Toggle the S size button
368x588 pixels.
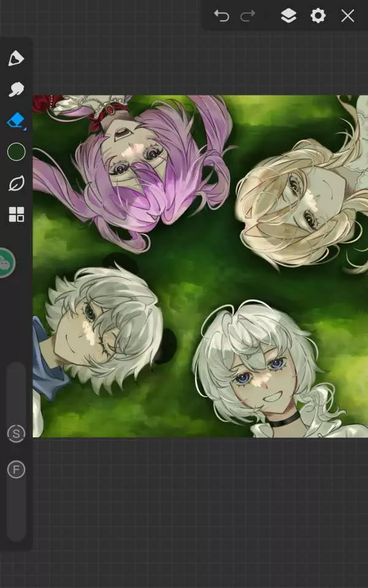(16, 434)
